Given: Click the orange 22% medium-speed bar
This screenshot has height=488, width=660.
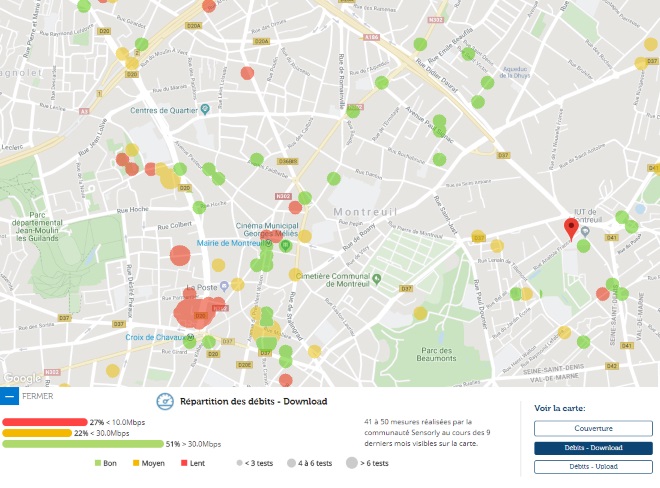Looking at the screenshot, I should tap(37, 433).
